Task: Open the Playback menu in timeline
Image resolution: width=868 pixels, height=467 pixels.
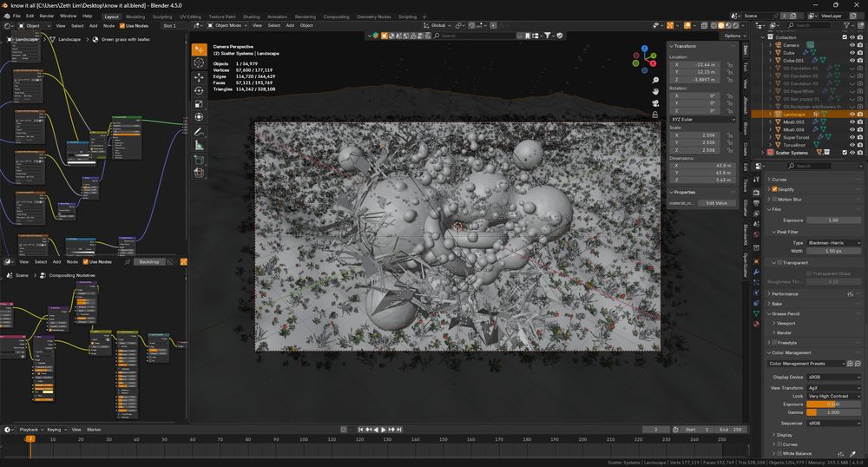Action: tap(29, 430)
